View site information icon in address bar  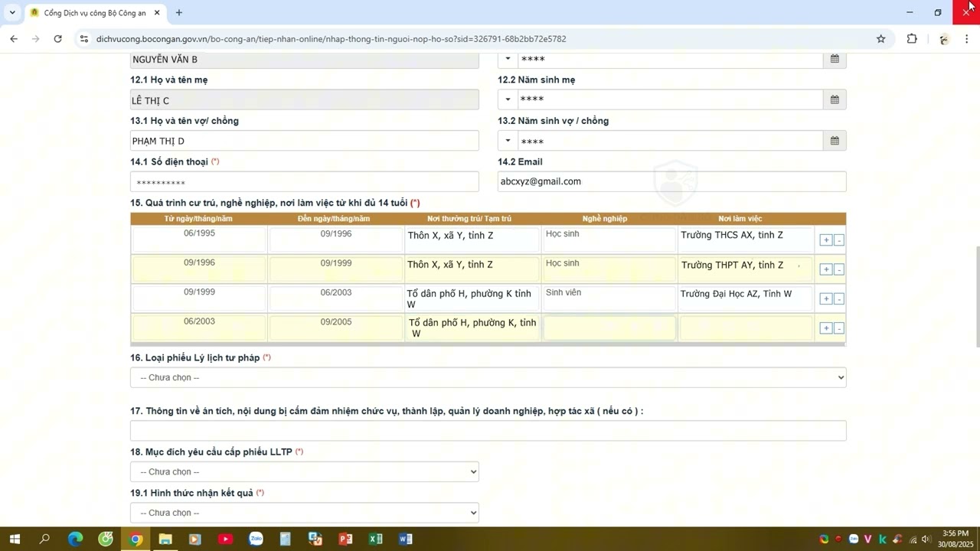(x=84, y=39)
